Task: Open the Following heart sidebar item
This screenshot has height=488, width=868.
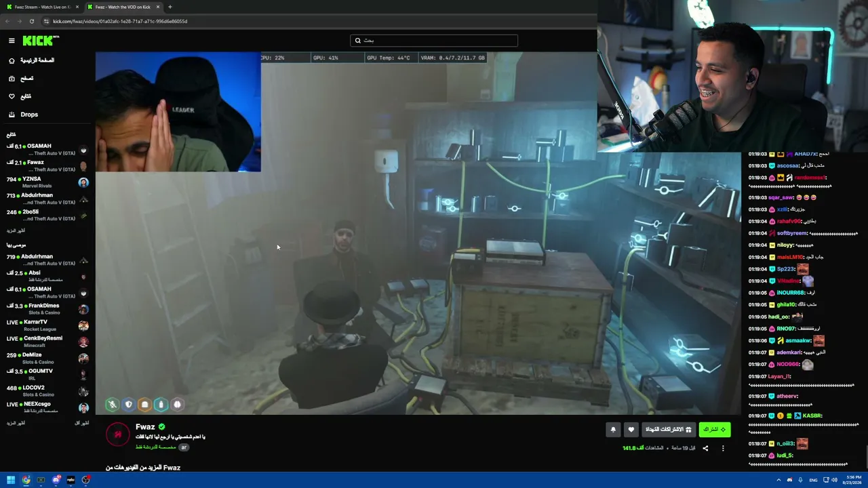Action: click(x=20, y=96)
